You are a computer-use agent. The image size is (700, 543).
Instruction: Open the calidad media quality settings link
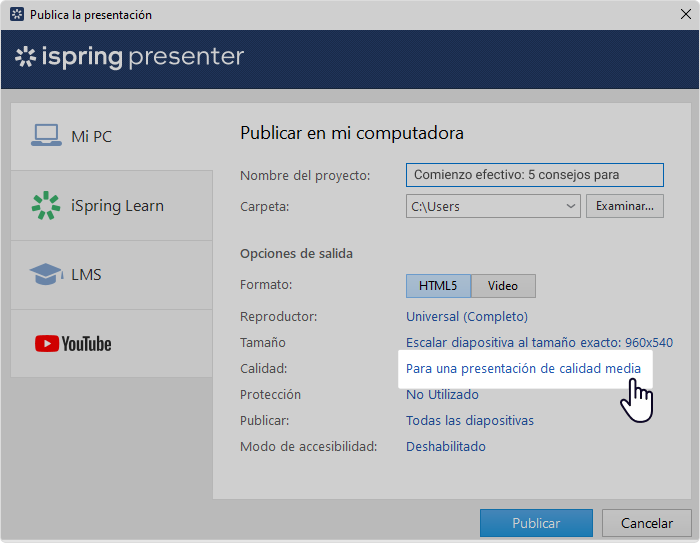click(x=523, y=368)
